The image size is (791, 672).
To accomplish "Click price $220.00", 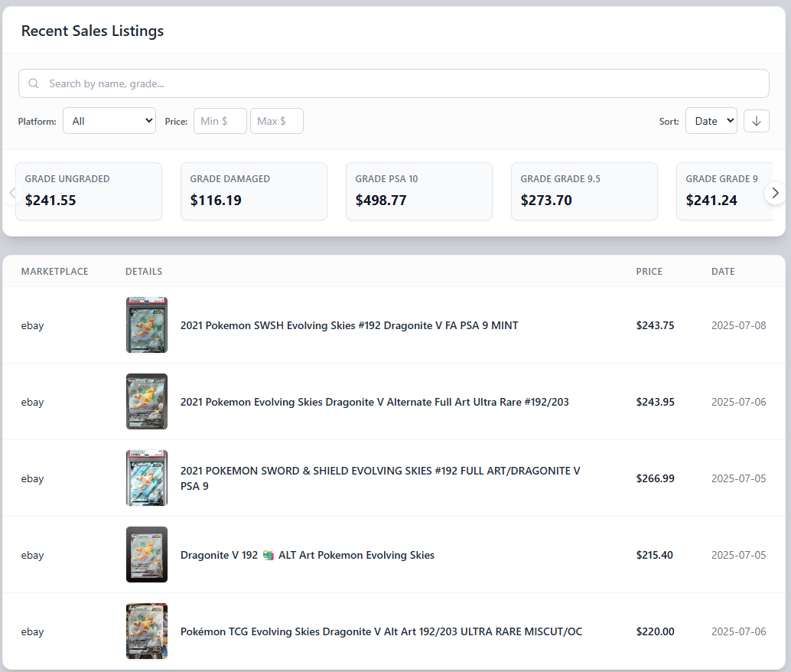I will (x=656, y=631).
